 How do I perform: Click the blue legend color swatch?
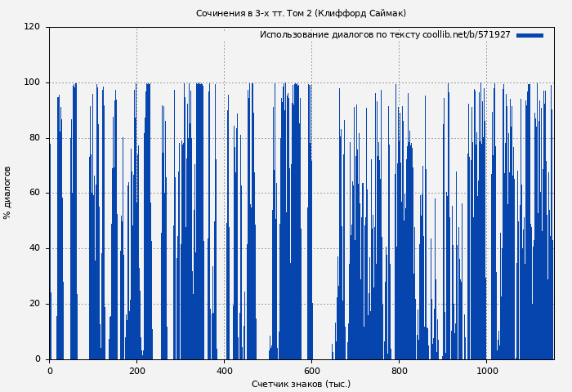tap(530, 35)
